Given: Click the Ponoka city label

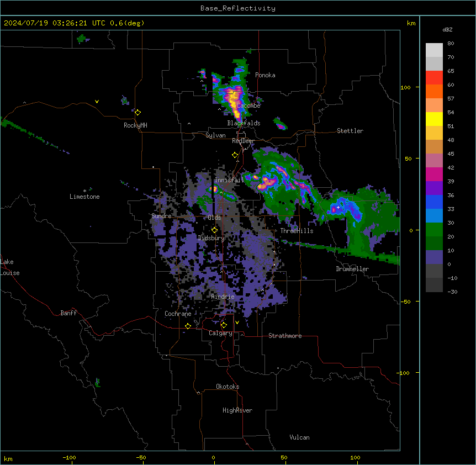Looking at the screenshot, I should [265, 75].
